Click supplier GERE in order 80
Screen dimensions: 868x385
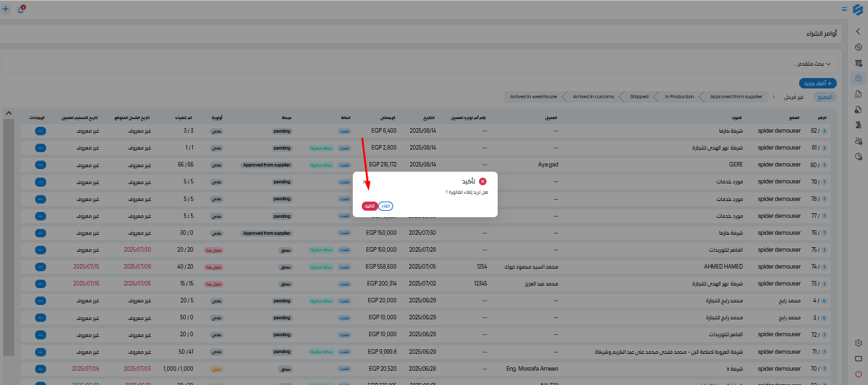[736, 165]
